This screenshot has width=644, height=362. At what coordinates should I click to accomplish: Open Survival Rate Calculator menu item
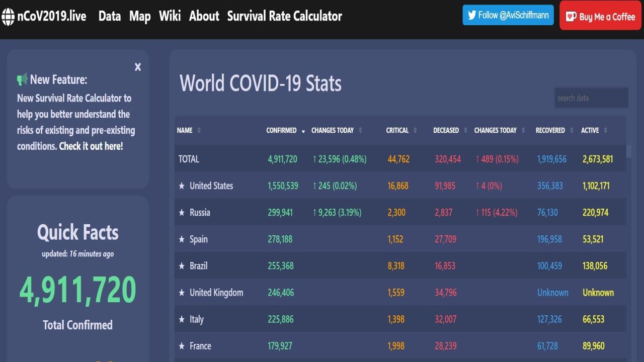pos(284,16)
